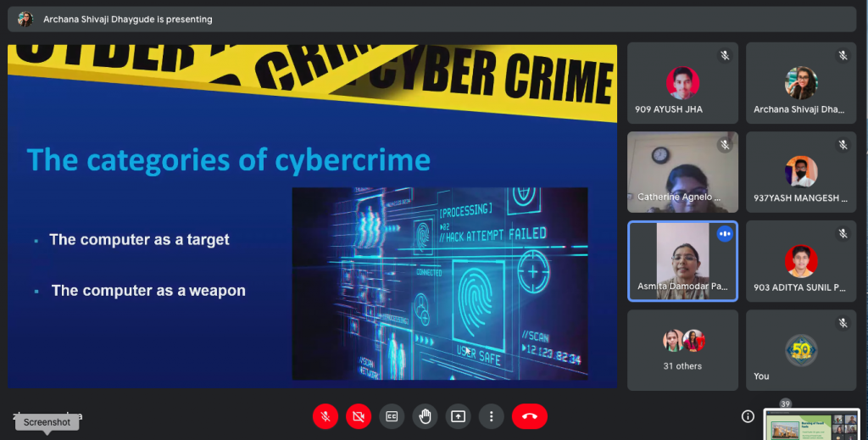Leave the call with the red button
868x440 pixels.
coord(530,416)
